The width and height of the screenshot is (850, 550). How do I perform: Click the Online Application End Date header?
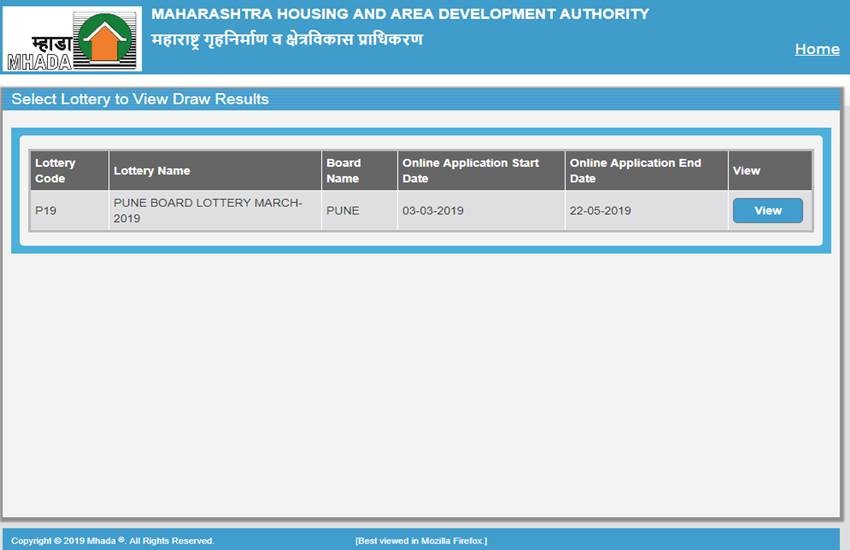click(x=636, y=171)
